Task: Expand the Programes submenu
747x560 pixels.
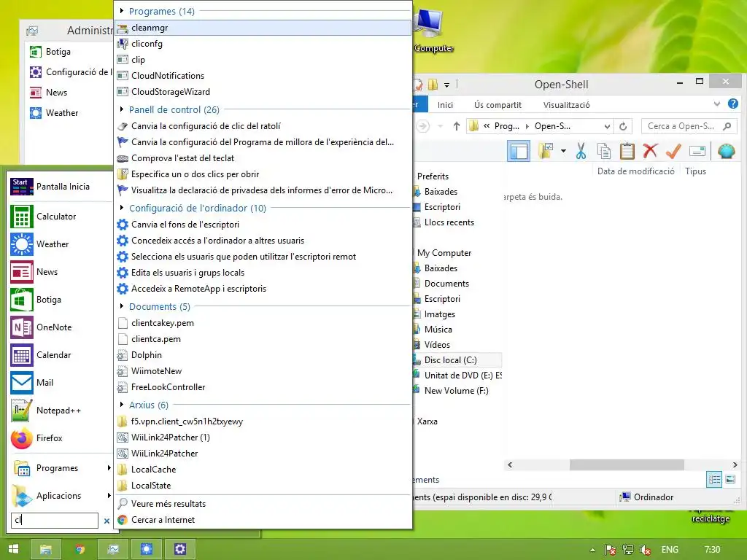Action: pos(61,468)
